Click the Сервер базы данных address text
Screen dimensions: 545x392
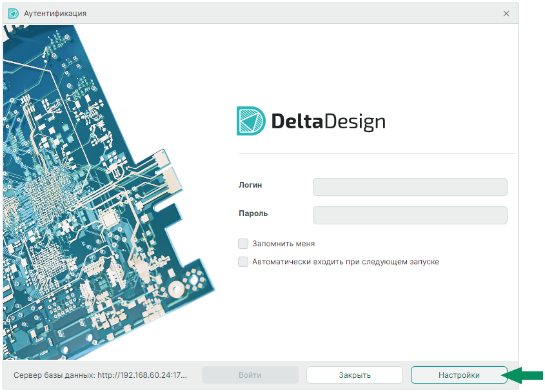tap(100, 375)
